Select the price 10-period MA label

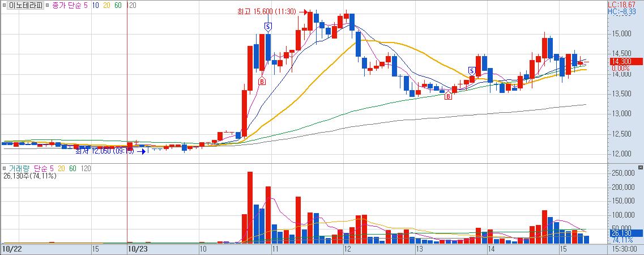tap(95, 6)
